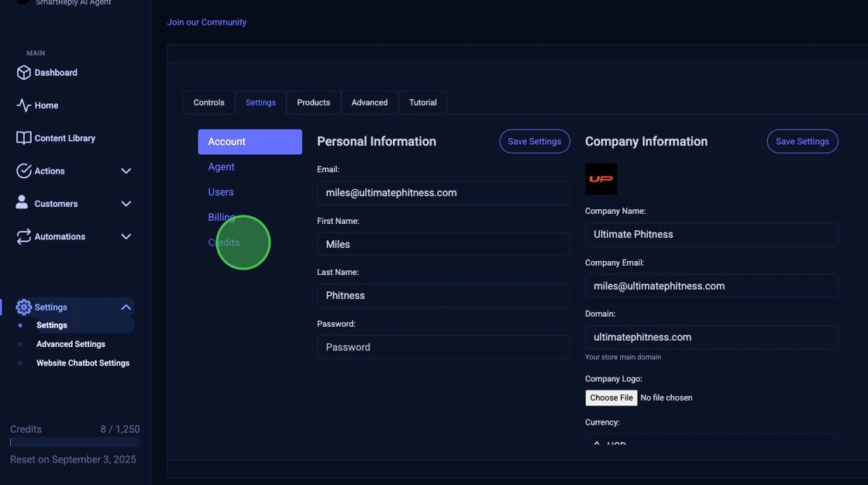The height and width of the screenshot is (485, 868).
Task: Click the Settings gear icon
Action: point(23,308)
